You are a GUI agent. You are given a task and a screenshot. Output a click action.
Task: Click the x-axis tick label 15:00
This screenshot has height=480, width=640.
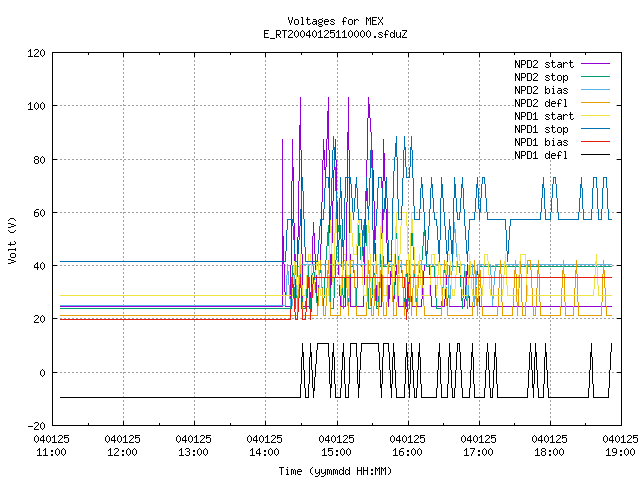tap(336, 452)
